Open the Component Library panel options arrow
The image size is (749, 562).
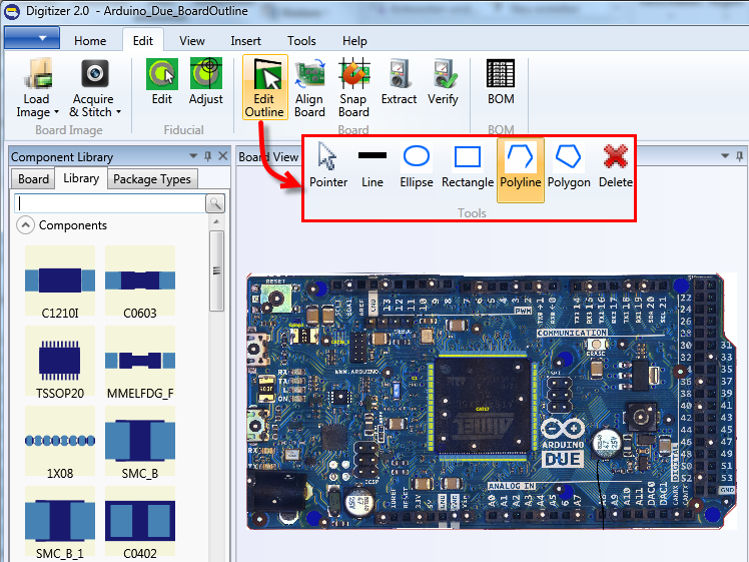pyautogui.click(x=193, y=156)
